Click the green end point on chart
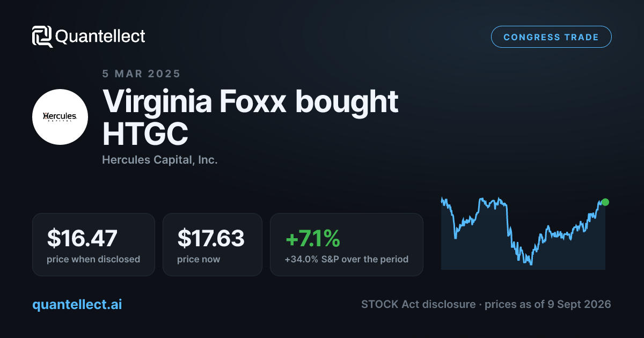The width and height of the screenshot is (644, 338). click(605, 202)
